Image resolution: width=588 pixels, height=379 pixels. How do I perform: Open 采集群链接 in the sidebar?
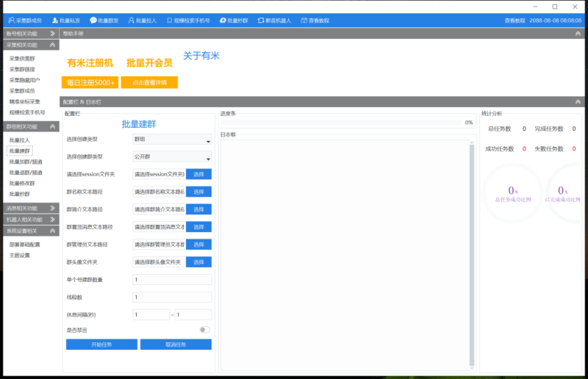[x=22, y=69]
